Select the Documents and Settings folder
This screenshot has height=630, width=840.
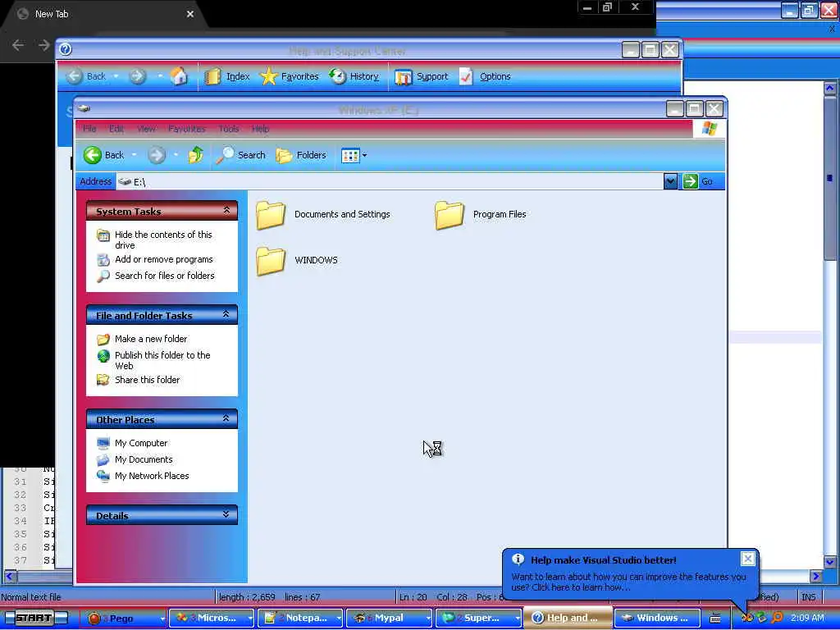click(323, 214)
